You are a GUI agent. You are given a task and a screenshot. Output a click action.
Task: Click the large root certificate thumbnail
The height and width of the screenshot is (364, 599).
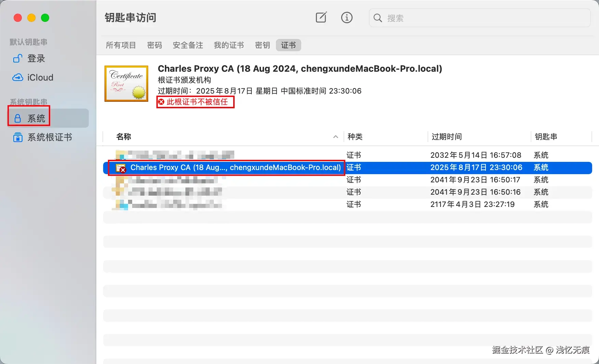[x=126, y=84]
